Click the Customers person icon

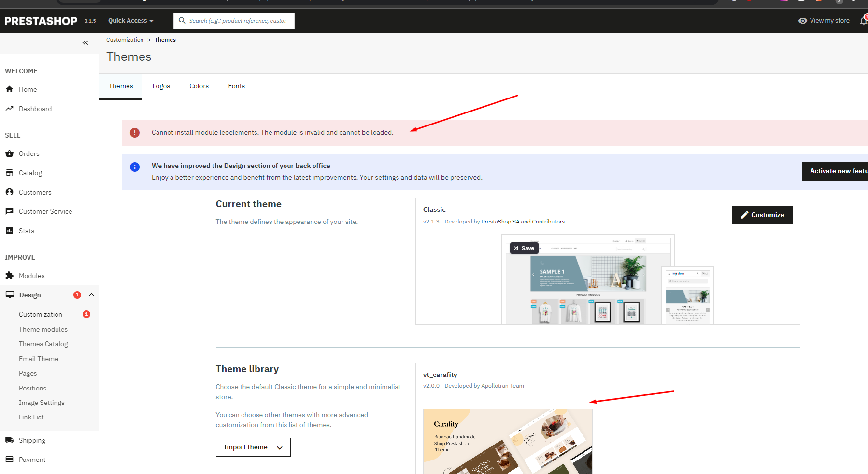click(x=9, y=192)
